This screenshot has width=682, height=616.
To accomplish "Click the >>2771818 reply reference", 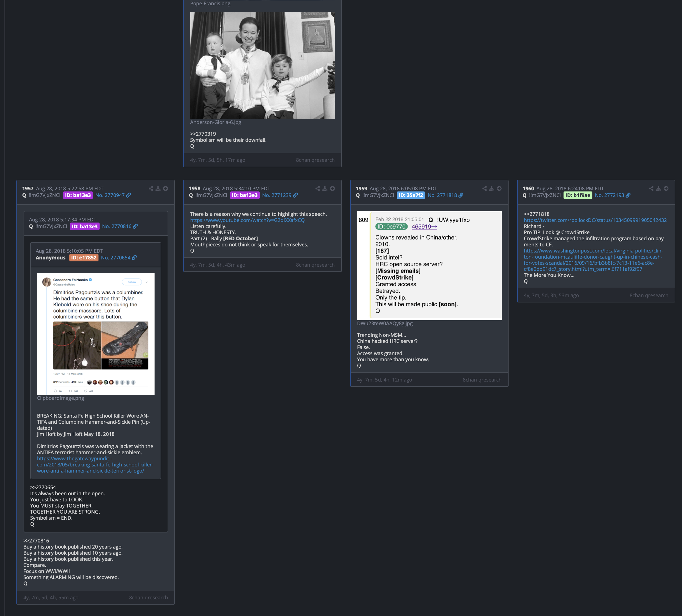I will tap(537, 214).
